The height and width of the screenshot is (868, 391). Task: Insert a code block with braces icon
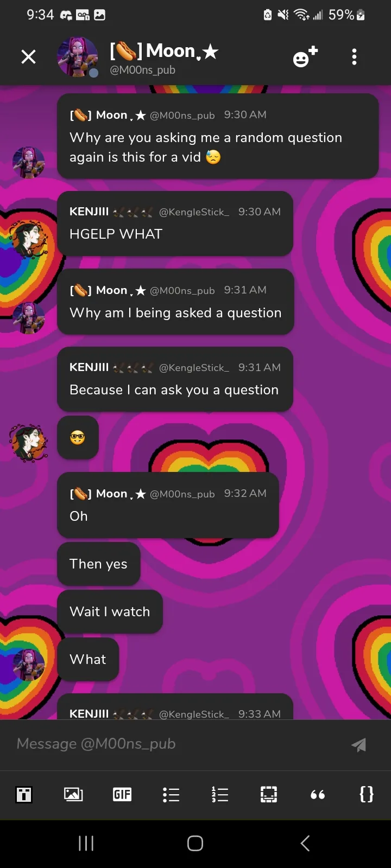tap(367, 795)
